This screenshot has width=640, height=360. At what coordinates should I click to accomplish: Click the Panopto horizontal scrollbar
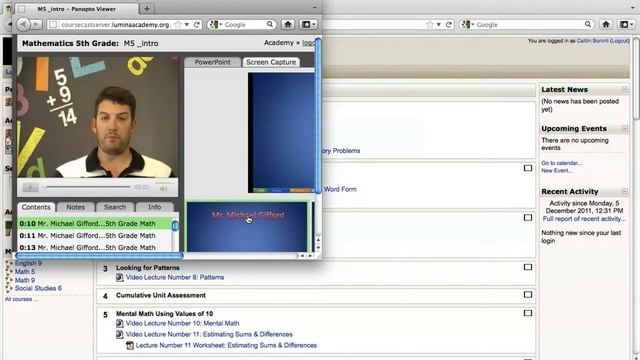99,256
